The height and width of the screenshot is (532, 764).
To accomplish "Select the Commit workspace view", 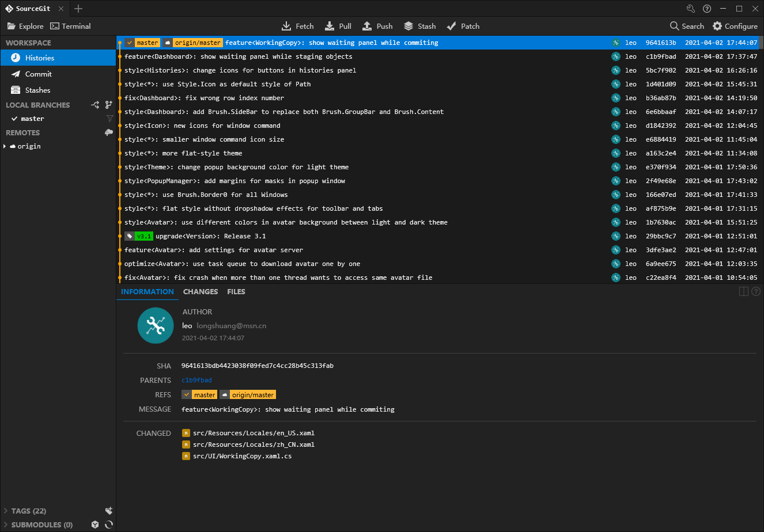I will 58,74.
